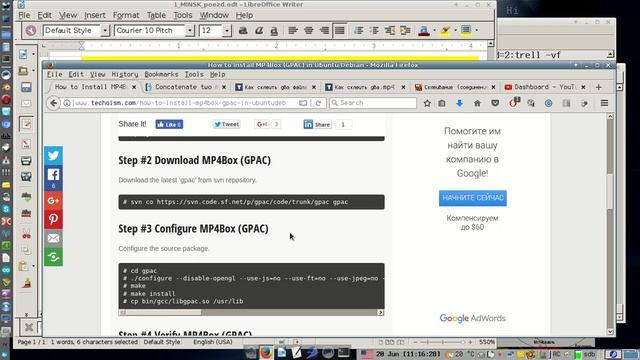The height and width of the screenshot is (360, 640).
Task: Click the US flag keyboard layout indicator
Action: 367,354
